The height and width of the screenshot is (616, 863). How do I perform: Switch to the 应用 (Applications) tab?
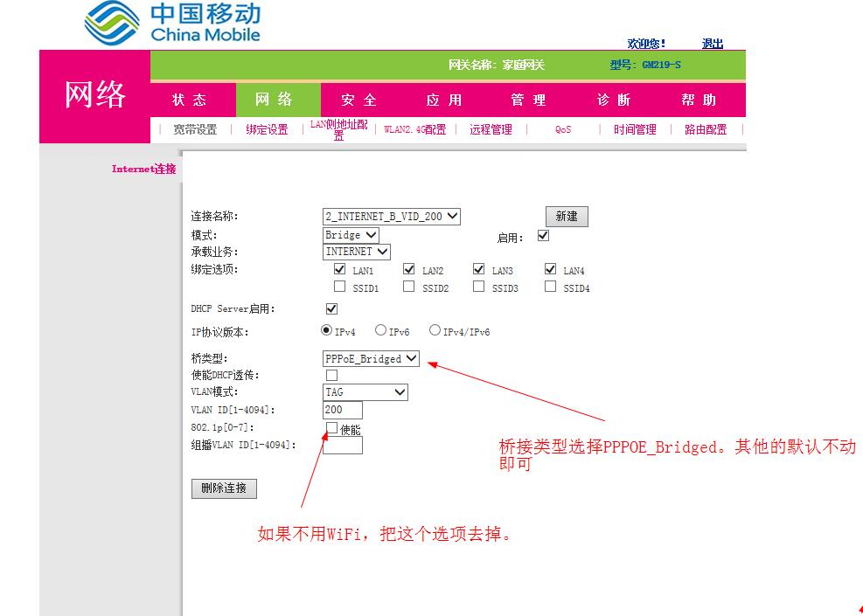click(442, 100)
